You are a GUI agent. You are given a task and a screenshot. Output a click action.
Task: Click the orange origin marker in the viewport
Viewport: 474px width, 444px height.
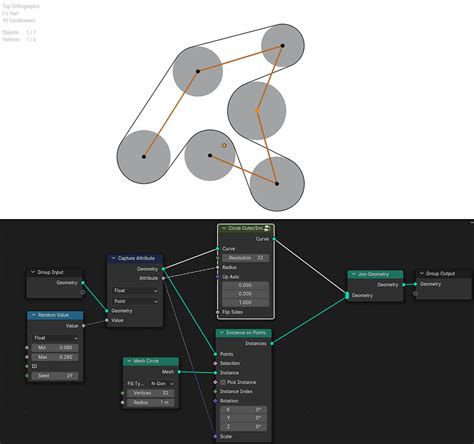(224, 146)
